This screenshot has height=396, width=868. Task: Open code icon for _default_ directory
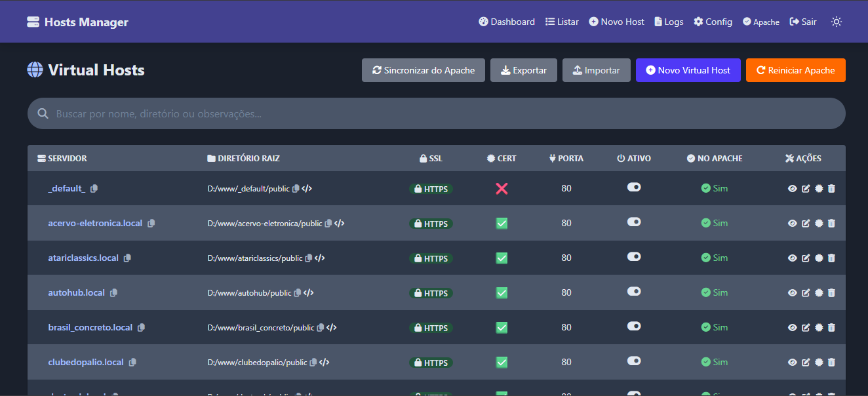(307, 189)
